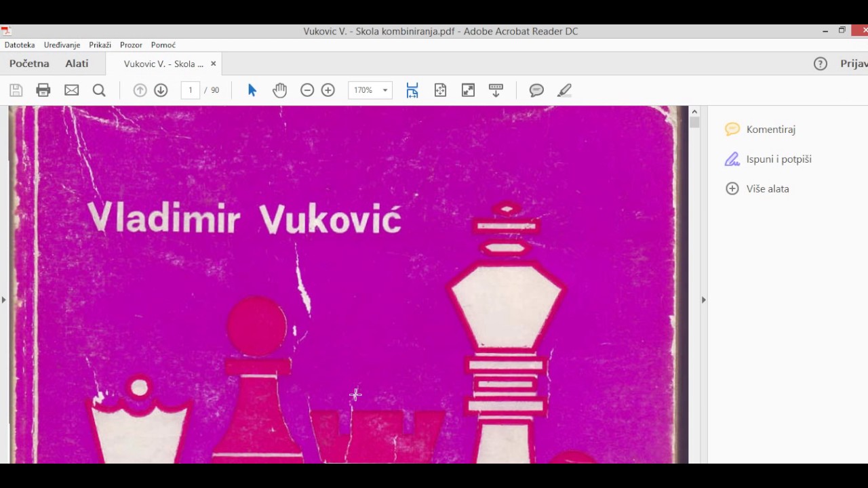Click the Adobe PDF title bar icon
Screen dimensions: 868x488
coord(5,31)
